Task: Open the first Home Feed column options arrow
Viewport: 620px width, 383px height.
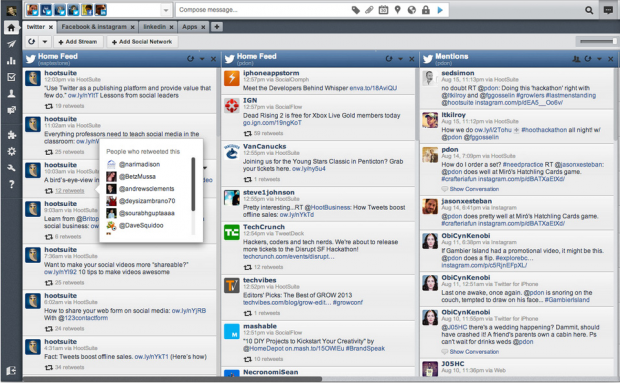Action: [x=202, y=59]
